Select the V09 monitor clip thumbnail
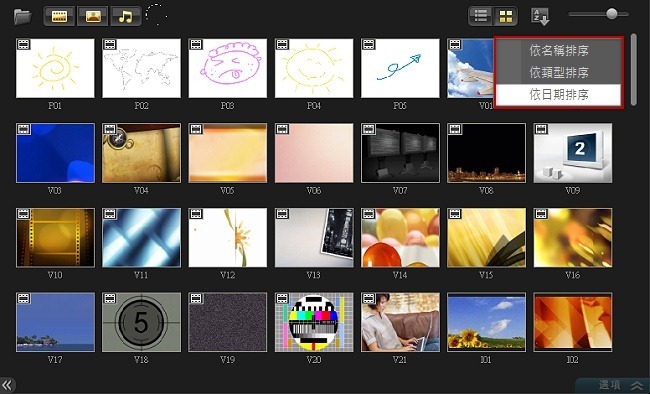 572,153
